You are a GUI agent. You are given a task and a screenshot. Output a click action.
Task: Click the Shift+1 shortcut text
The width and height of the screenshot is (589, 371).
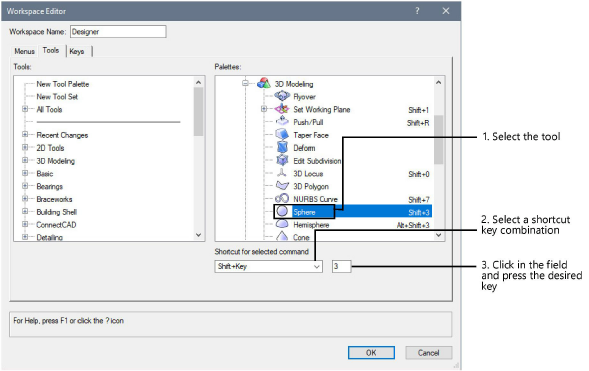(418, 110)
